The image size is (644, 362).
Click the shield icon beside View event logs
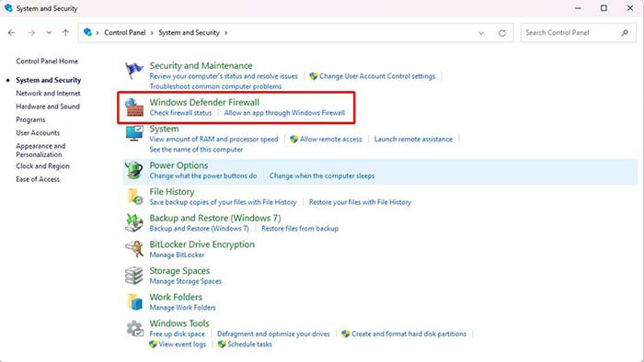[x=153, y=345]
